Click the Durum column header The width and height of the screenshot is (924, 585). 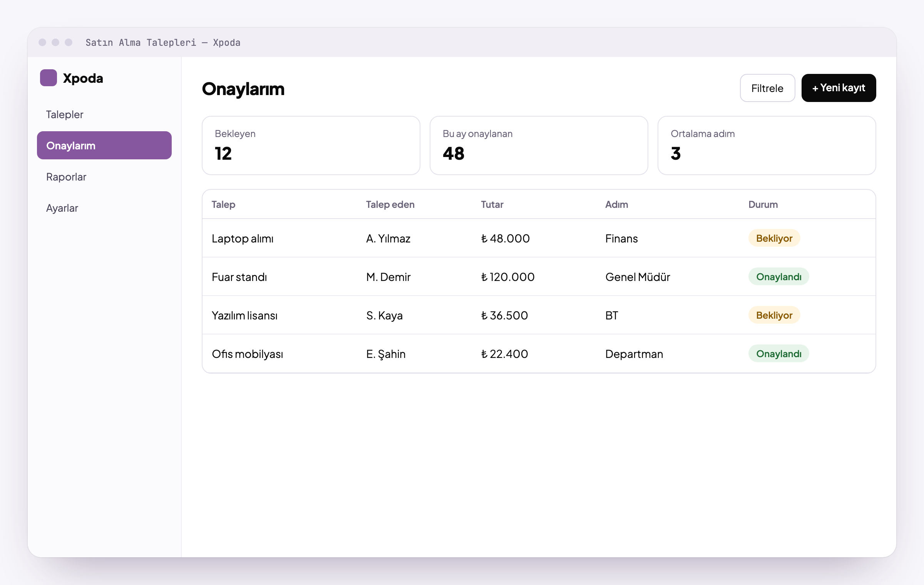point(763,204)
